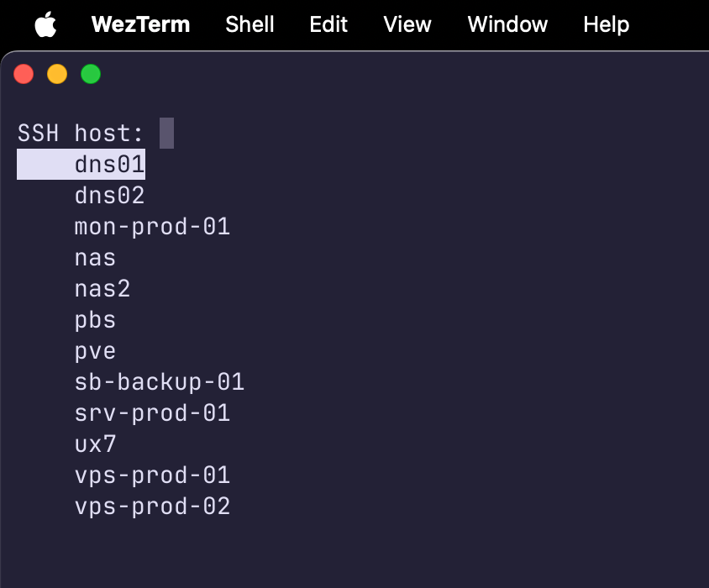Select the highlighted dns01 host

click(109, 164)
